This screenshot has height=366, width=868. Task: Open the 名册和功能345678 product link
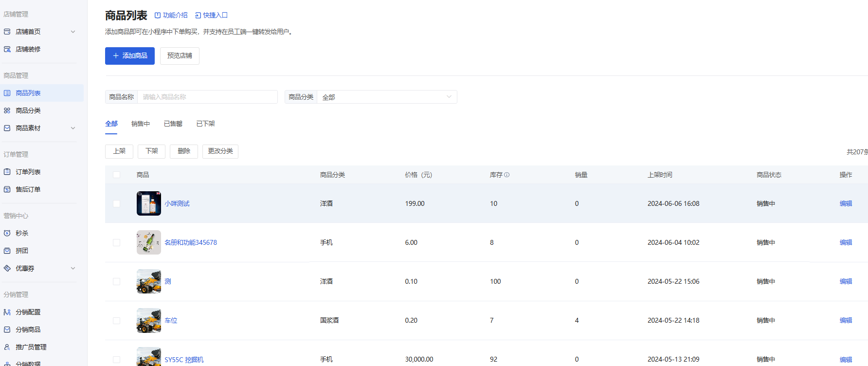pyautogui.click(x=191, y=242)
